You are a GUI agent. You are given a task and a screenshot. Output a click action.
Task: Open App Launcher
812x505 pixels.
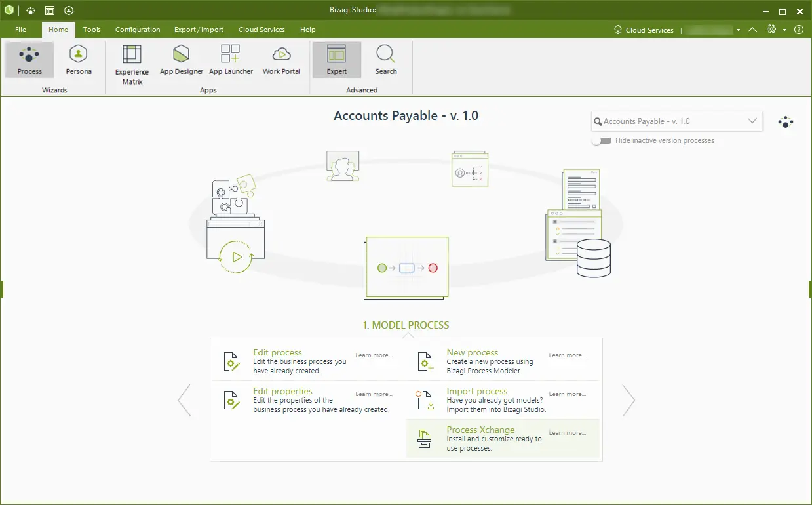coord(231,60)
